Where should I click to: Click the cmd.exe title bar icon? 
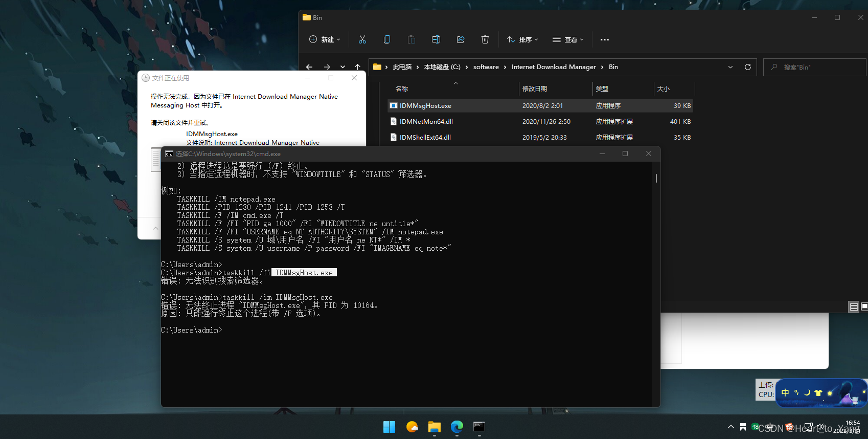169,153
